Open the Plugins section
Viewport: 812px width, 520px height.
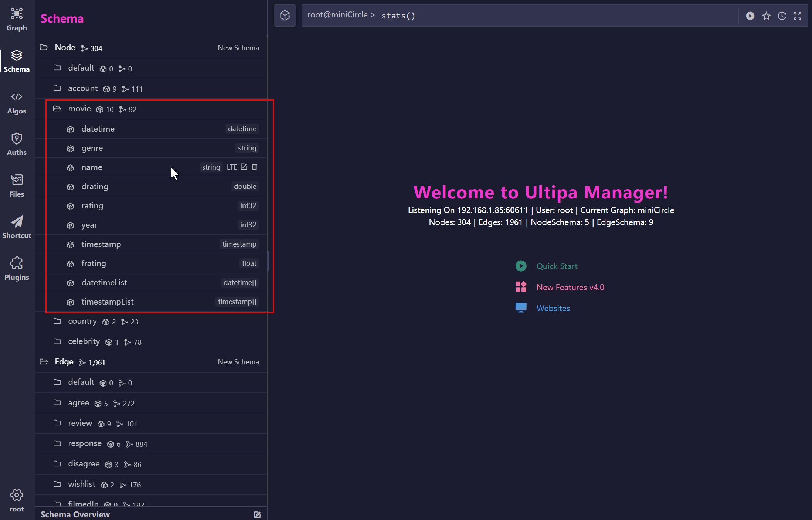17,269
